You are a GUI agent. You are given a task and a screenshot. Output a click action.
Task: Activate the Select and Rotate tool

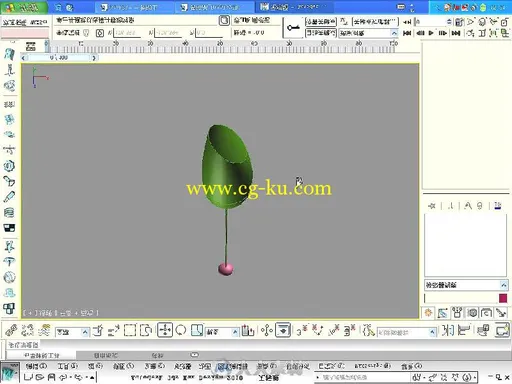pos(181,330)
